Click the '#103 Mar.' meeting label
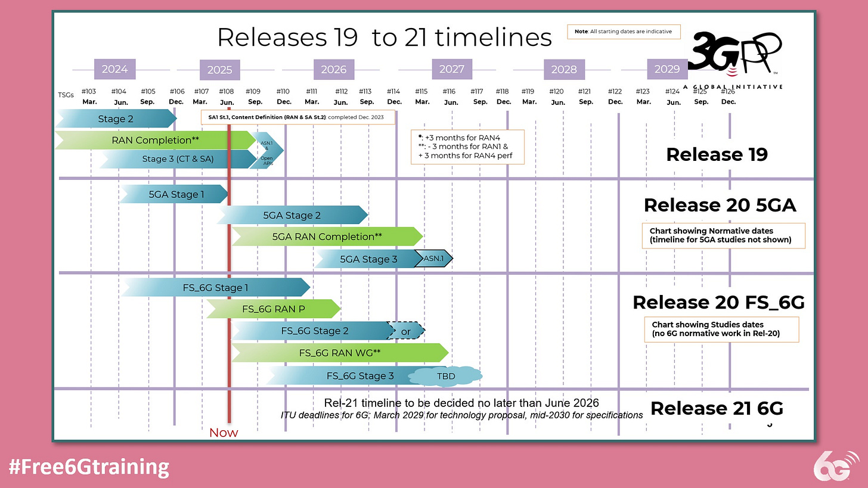Viewport: 868px width, 488px height. [89, 97]
